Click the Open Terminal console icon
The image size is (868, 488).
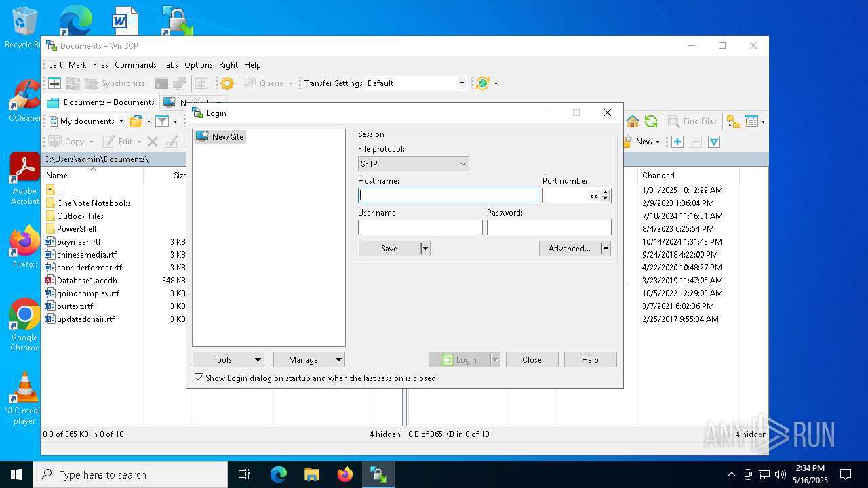(x=161, y=83)
